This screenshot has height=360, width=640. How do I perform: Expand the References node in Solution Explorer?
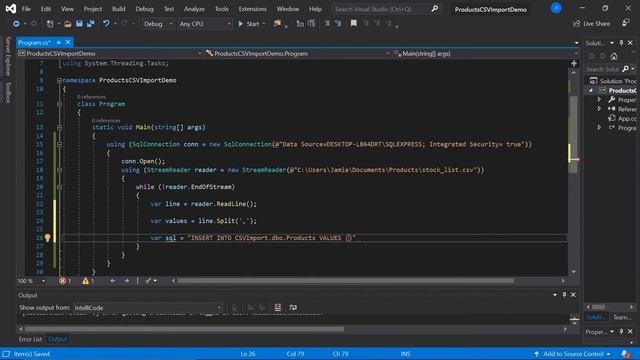click(599, 109)
